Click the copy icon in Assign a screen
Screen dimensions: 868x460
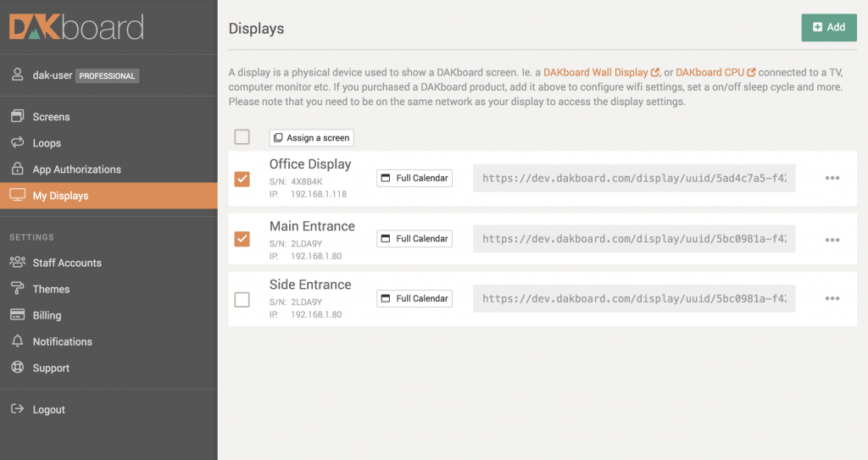(x=278, y=138)
